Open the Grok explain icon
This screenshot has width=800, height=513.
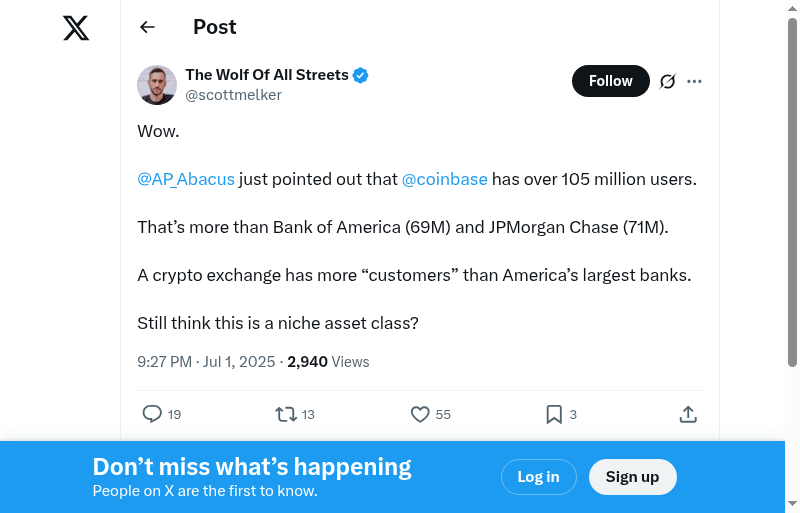coord(668,81)
